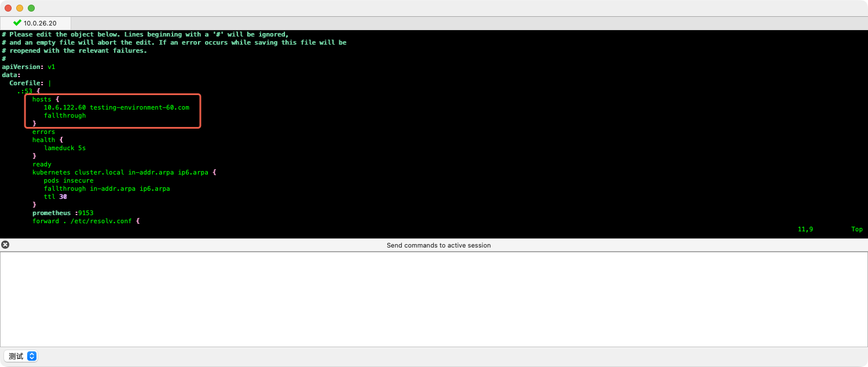This screenshot has width=868, height=367.
Task: Place cursor on 'lameduck 5s' line
Action: [x=64, y=148]
